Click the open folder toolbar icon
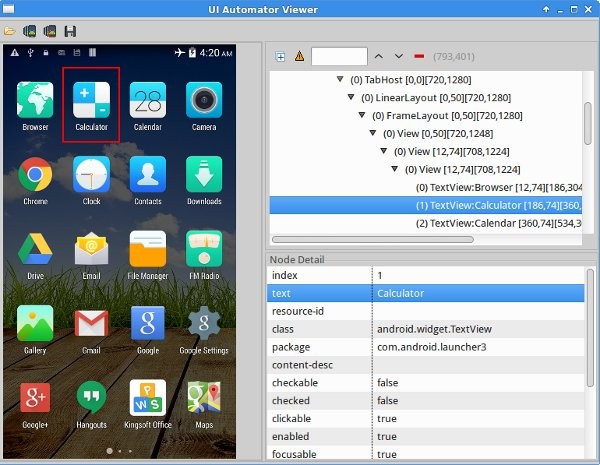Viewport: 600px width, 465px height. tap(10, 31)
